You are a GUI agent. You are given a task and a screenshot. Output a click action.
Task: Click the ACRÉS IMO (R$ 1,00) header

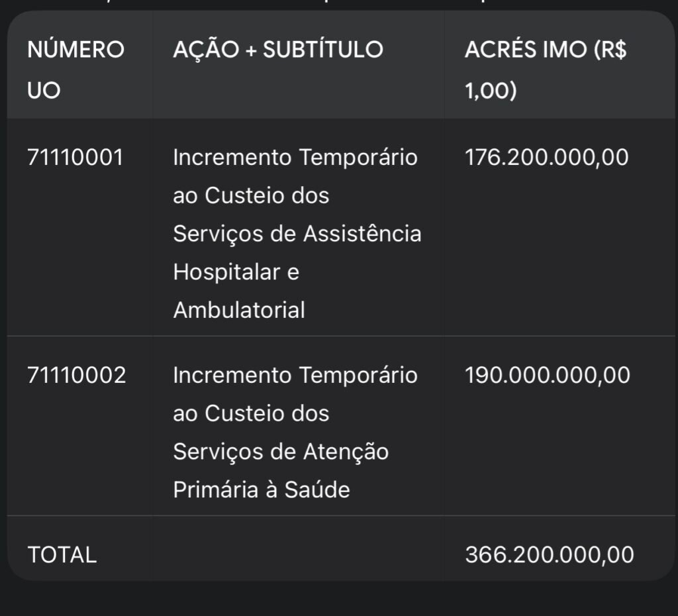tap(545, 69)
